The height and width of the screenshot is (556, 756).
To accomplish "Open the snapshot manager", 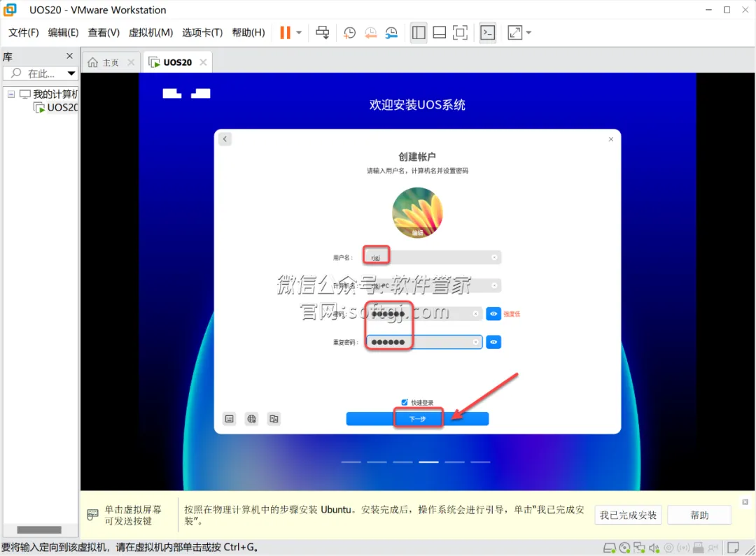I will coord(391,33).
